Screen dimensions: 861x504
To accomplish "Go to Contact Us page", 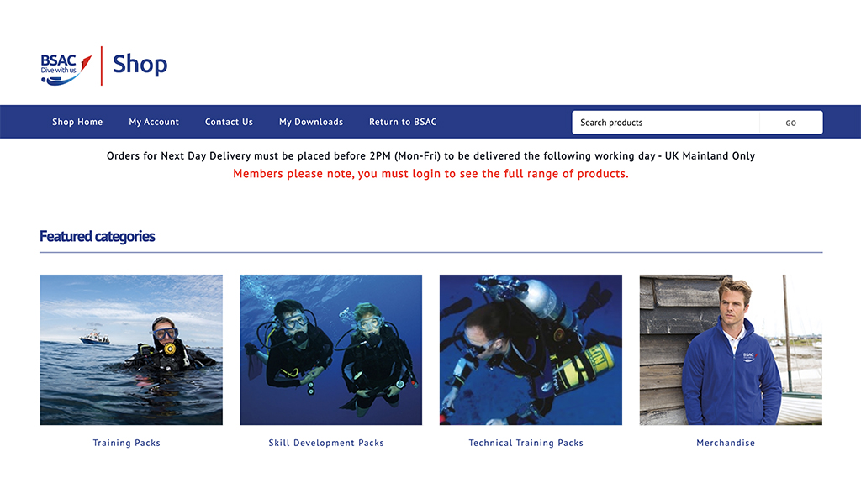I will 229,122.
